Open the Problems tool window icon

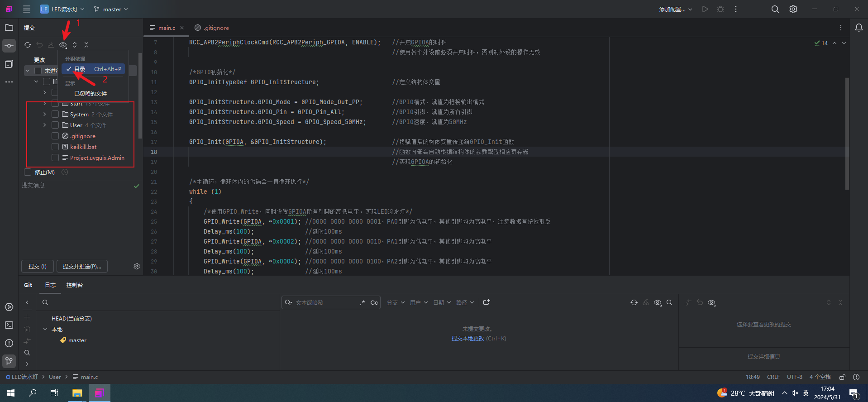(x=9, y=343)
